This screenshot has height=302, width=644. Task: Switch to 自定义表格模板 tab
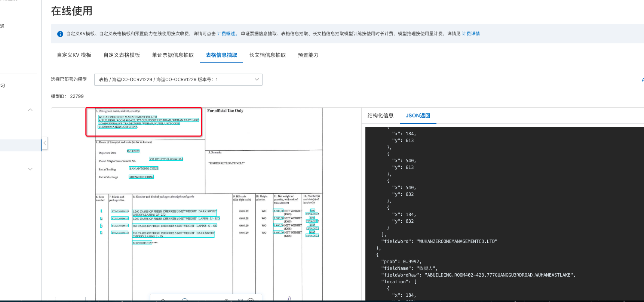[x=122, y=55]
